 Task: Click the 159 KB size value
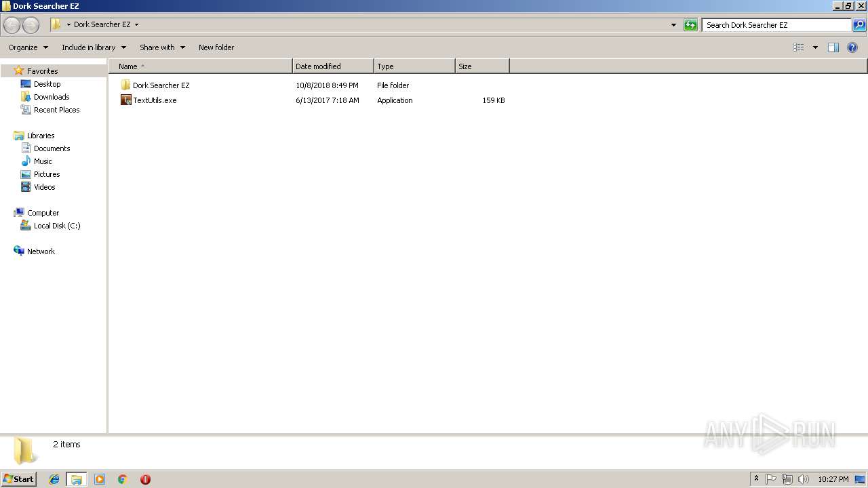click(x=494, y=100)
